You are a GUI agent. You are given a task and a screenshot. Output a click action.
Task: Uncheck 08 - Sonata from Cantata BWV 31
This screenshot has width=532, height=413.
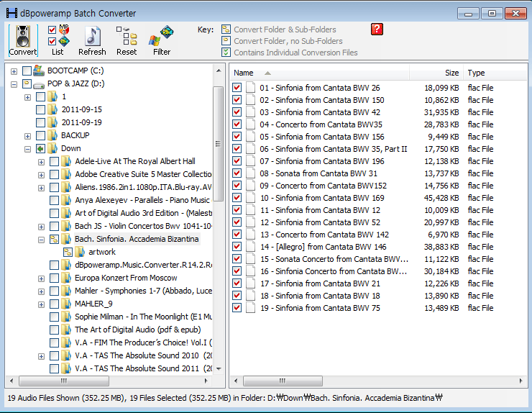tap(237, 173)
